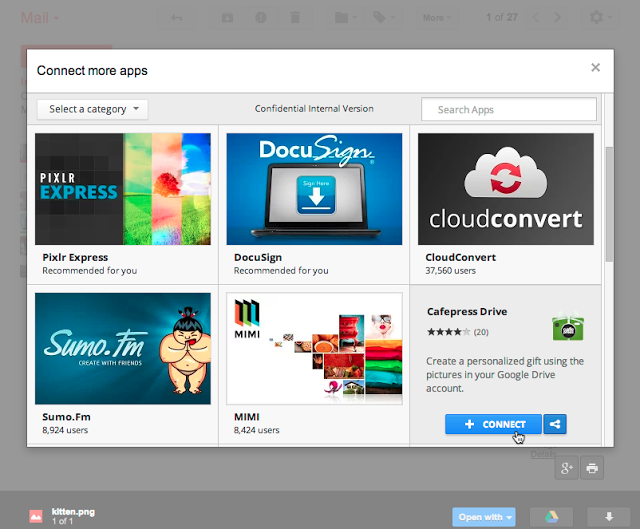The width and height of the screenshot is (640, 529).
Task: Open the DocuSign app thumbnail
Action: tap(314, 189)
